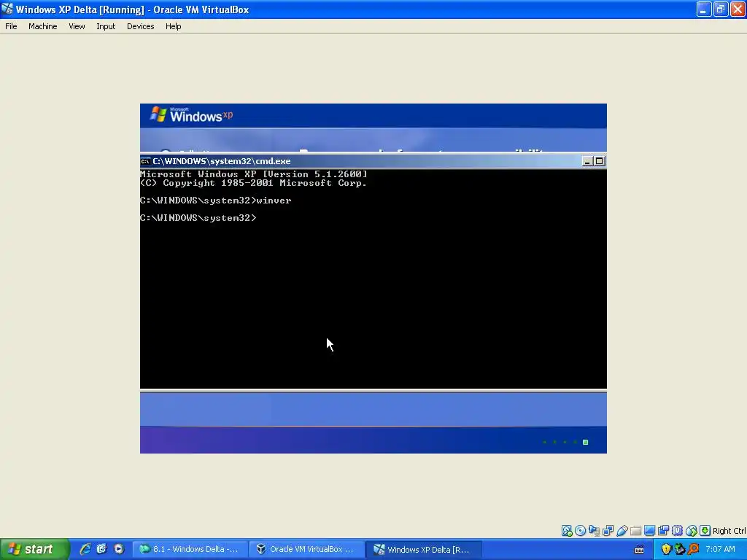The image size is (747, 560).
Task: Open the Devices menu
Action: click(x=141, y=26)
